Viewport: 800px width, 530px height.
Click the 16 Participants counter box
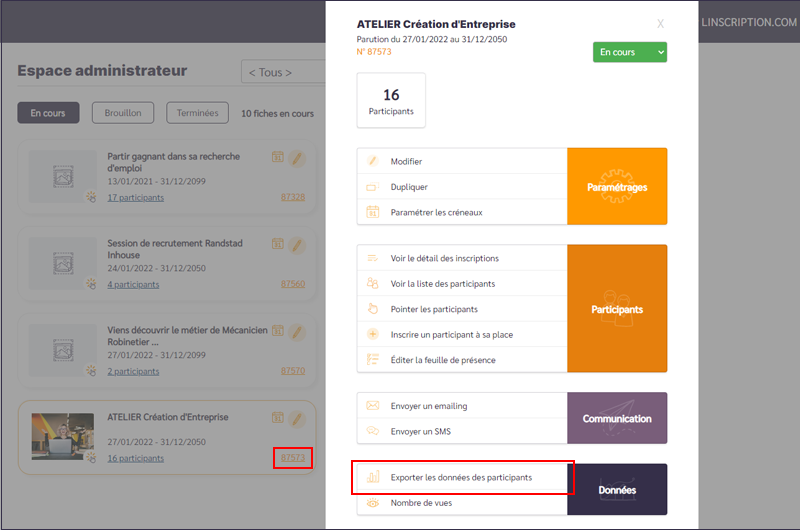tap(391, 100)
